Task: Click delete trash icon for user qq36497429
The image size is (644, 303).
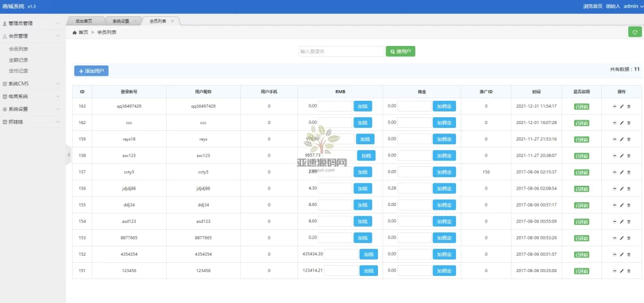Action: pyautogui.click(x=628, y=106)
